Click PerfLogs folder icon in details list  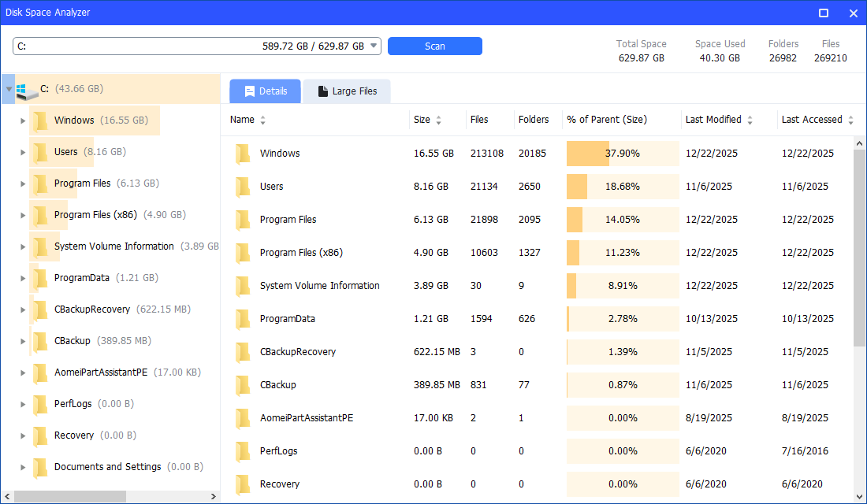tap(243, 452)
